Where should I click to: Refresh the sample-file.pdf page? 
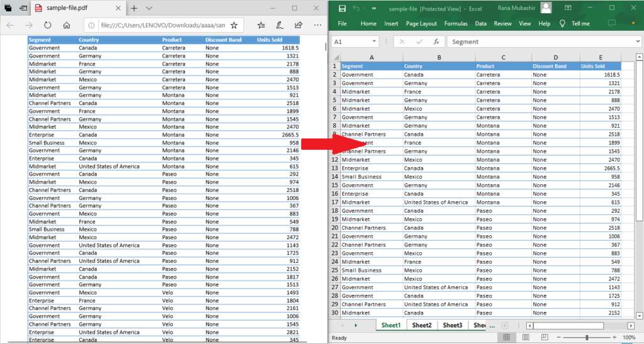click(x=48, y=25)
